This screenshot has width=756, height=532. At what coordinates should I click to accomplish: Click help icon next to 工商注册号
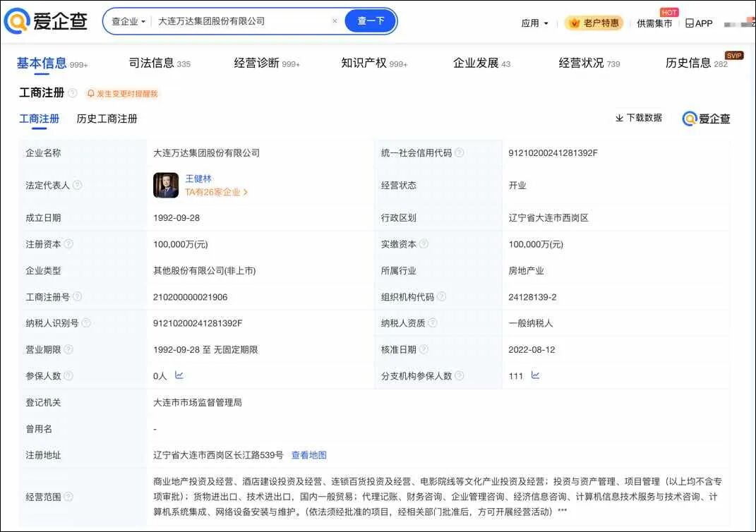pos(77,296)
